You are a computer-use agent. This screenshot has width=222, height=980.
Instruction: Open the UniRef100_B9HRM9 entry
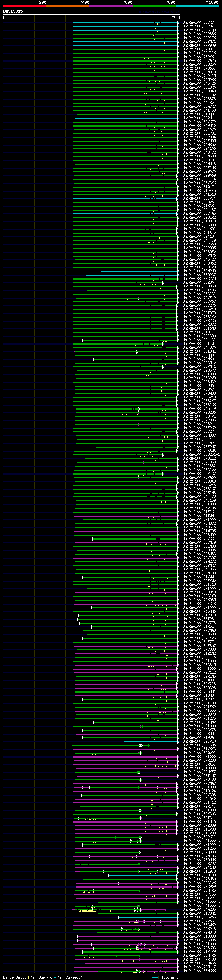(199, 271)
